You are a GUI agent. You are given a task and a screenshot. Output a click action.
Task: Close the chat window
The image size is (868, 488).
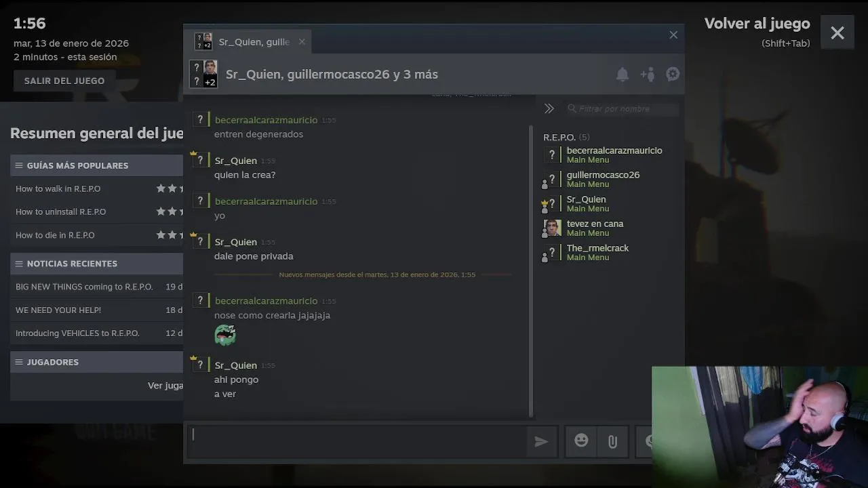point(673,35)
